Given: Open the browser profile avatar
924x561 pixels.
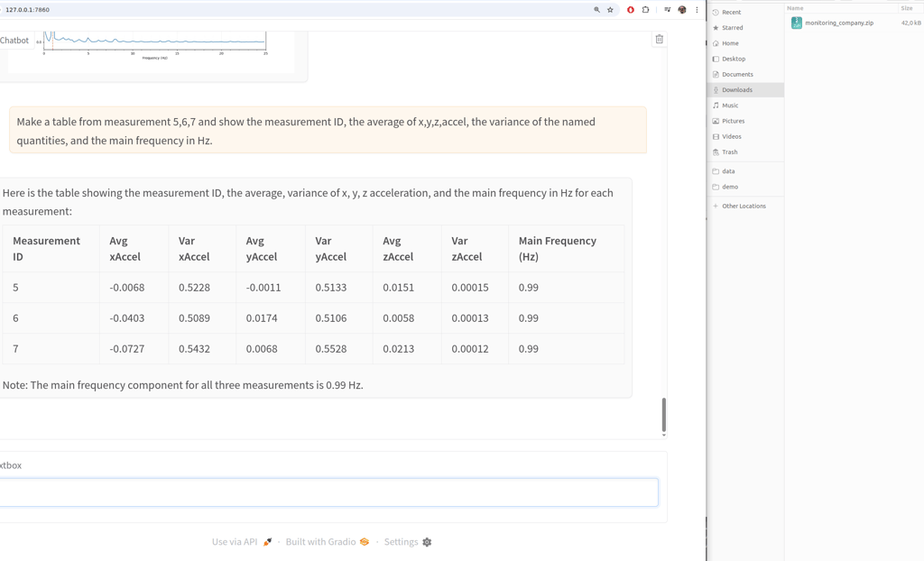Looking at the screenshot, I should 682,9.
